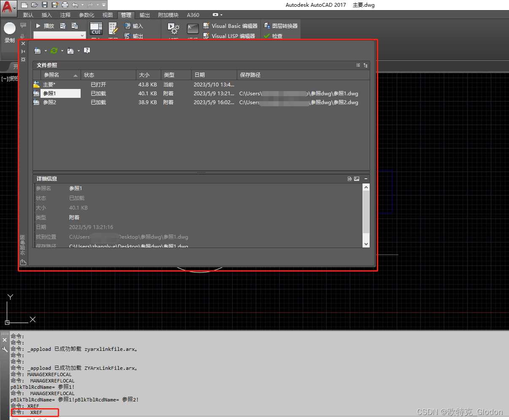Close the external references palette with X
The height and width of the screenshot is (420, 509).
(23, 43)
